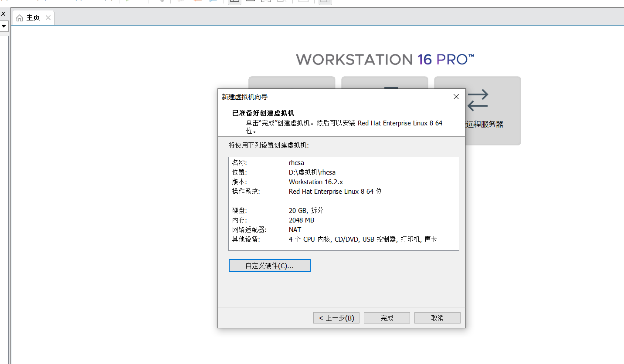Click 完成 to create the virtual machine
The width and height of the screenshot is (624, 364).
[x=387, y=318]
